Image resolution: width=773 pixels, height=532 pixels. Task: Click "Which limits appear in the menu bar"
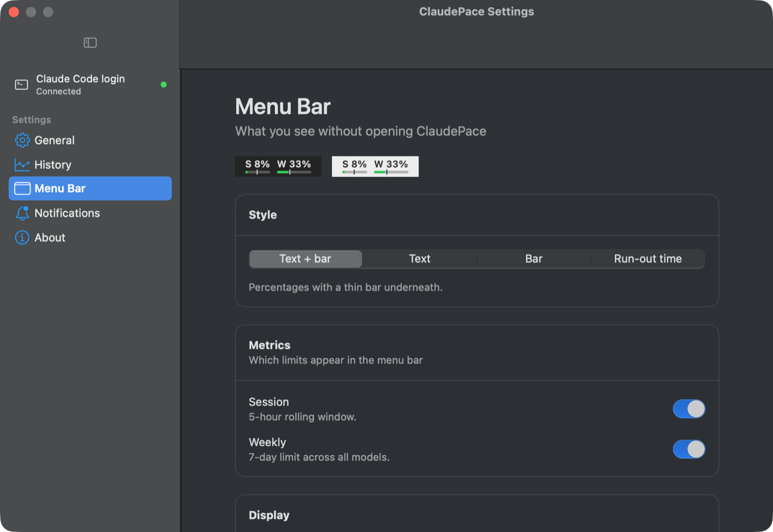336,360
